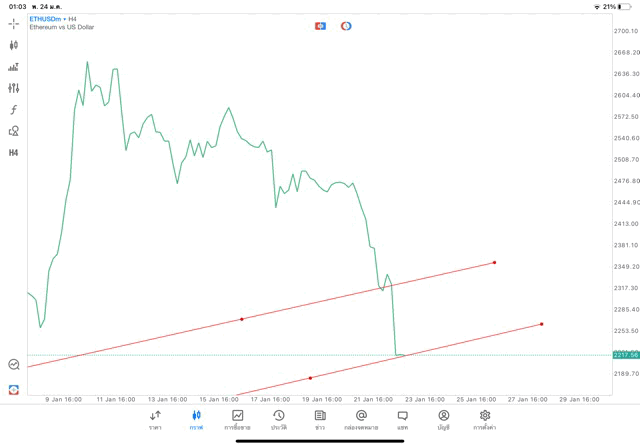This screenshot has height=447, width=640.
Task: Select the red endpoint of upper trendline
Action: point(494,262)
